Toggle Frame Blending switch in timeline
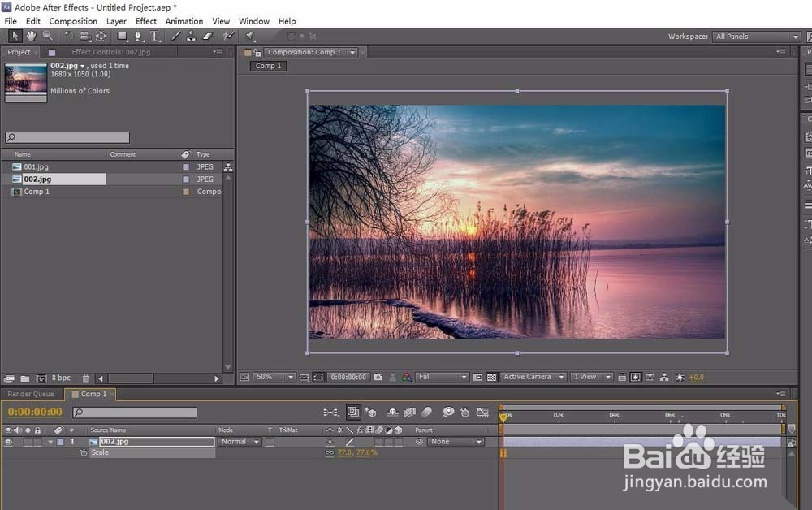 409,413
